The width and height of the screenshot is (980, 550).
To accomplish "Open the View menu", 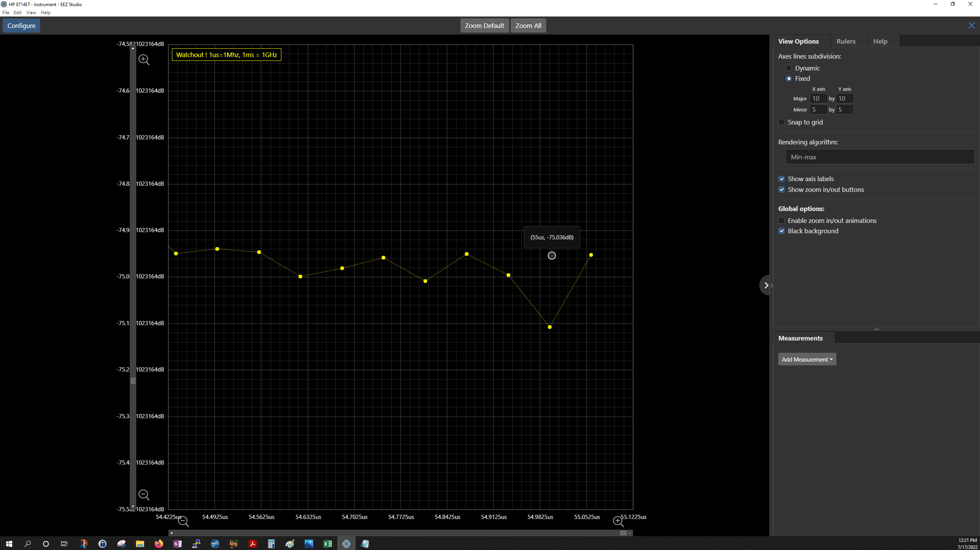I will click(31, 13).
